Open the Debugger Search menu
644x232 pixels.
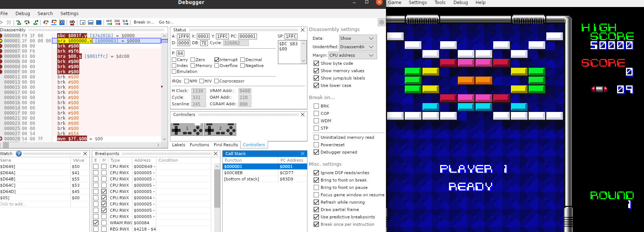pyautogui.click(x=45, y=13)
